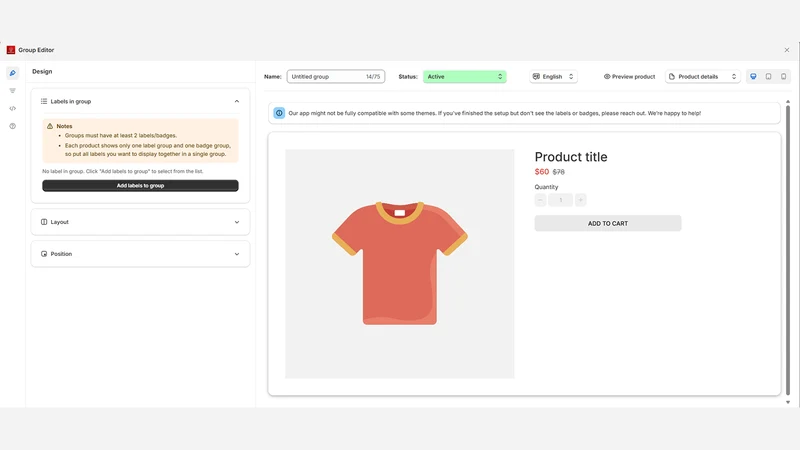Click the eye icon of Preview product

(607, 77)
